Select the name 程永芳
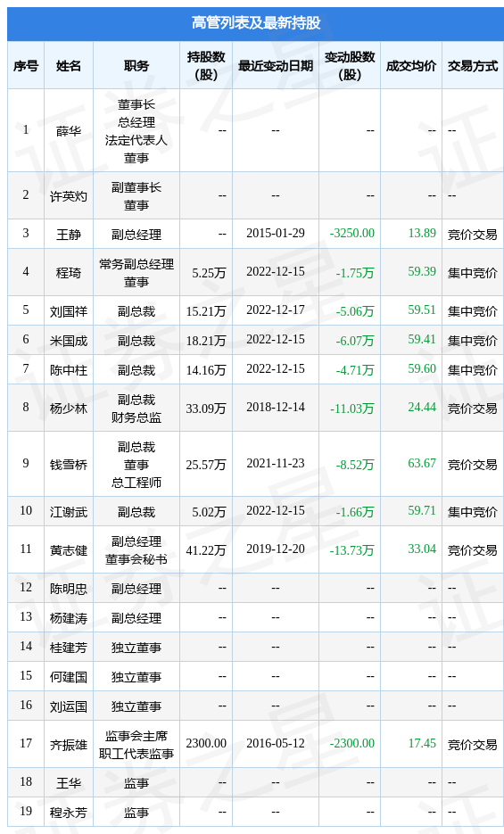504x834 pixels. click(x=69, y=813)
